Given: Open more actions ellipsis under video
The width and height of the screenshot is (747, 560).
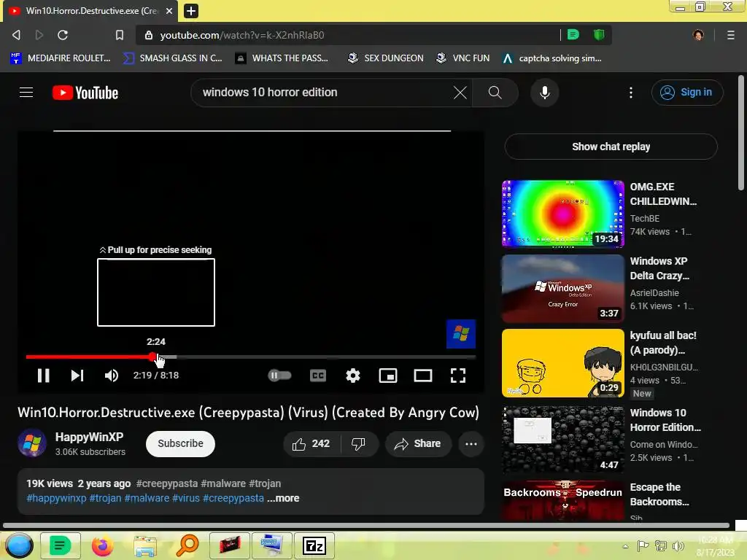Looking at the screenshot, I should pos(471,444).
